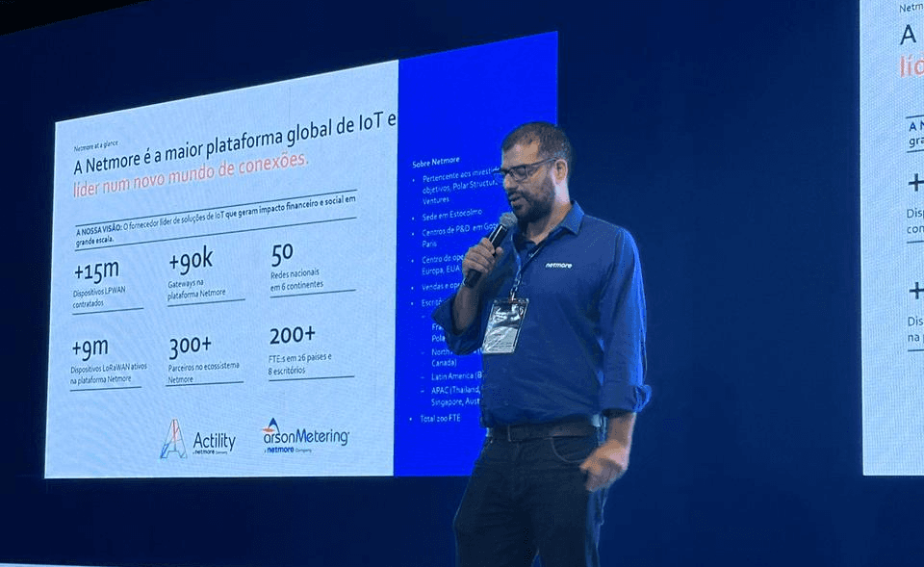Click "Dispositivos LPWAN contratados" caption

99,297
